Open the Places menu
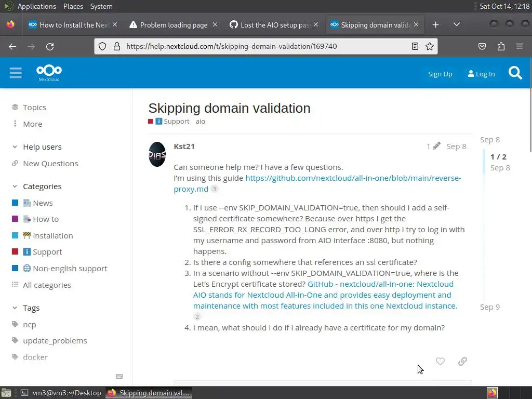 point(73,6)
